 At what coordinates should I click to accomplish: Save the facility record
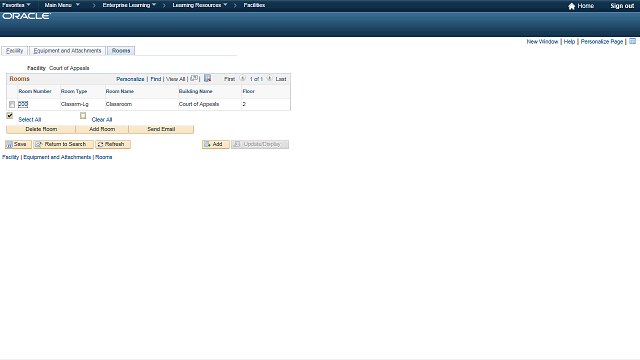pos(18,144)
